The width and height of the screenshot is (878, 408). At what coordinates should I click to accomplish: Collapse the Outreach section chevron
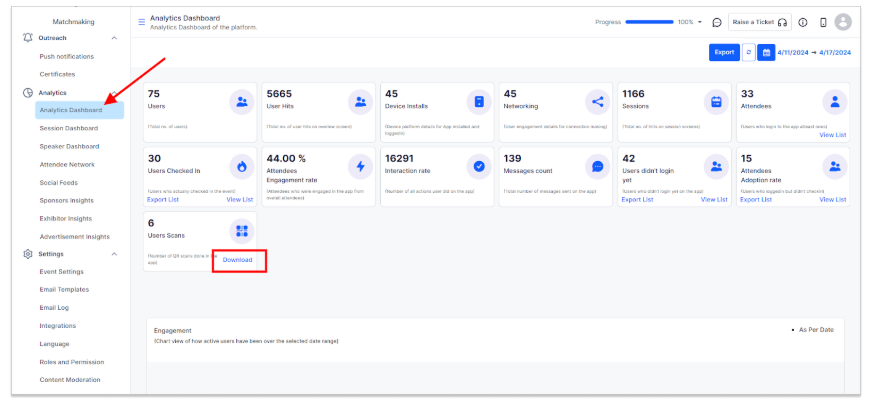[114, 38]
